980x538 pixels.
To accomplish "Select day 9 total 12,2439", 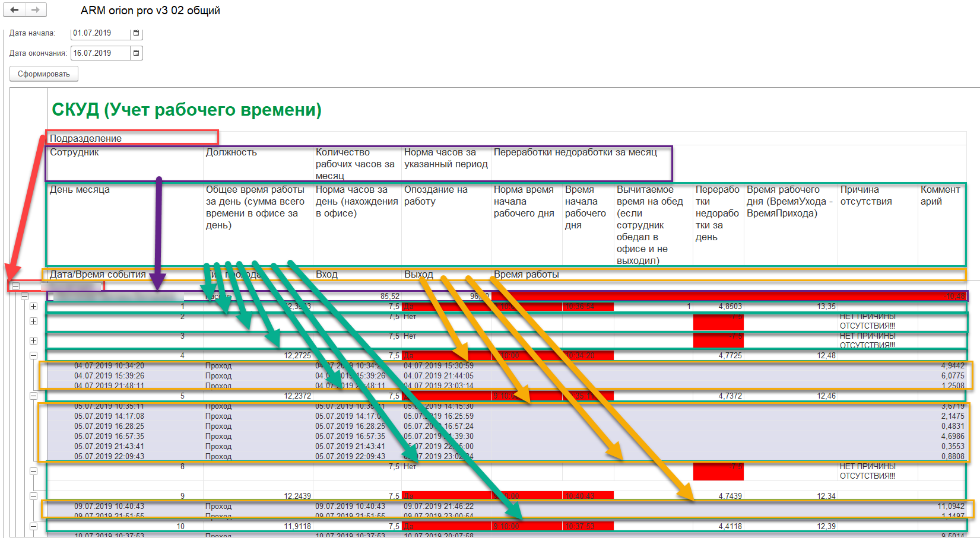I will 297,496.
